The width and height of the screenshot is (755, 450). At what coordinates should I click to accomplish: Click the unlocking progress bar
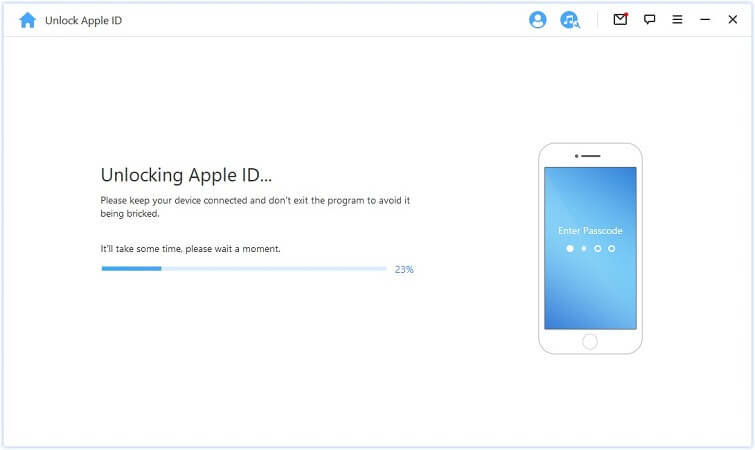244,269
